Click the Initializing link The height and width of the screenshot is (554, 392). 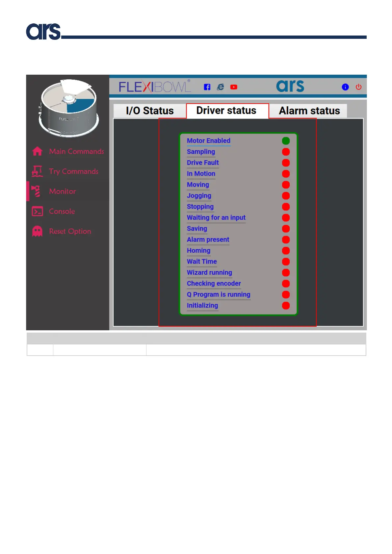(202, 306)
